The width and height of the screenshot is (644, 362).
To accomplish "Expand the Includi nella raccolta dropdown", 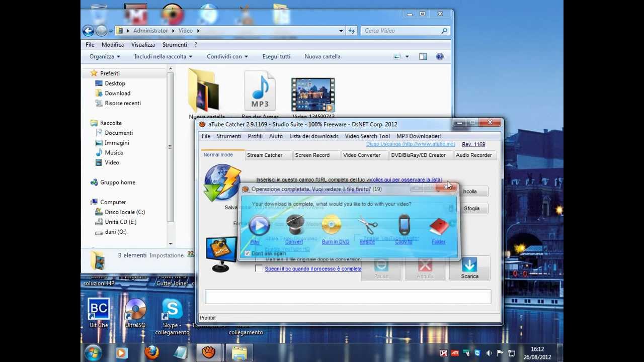I will coord(163,57).
